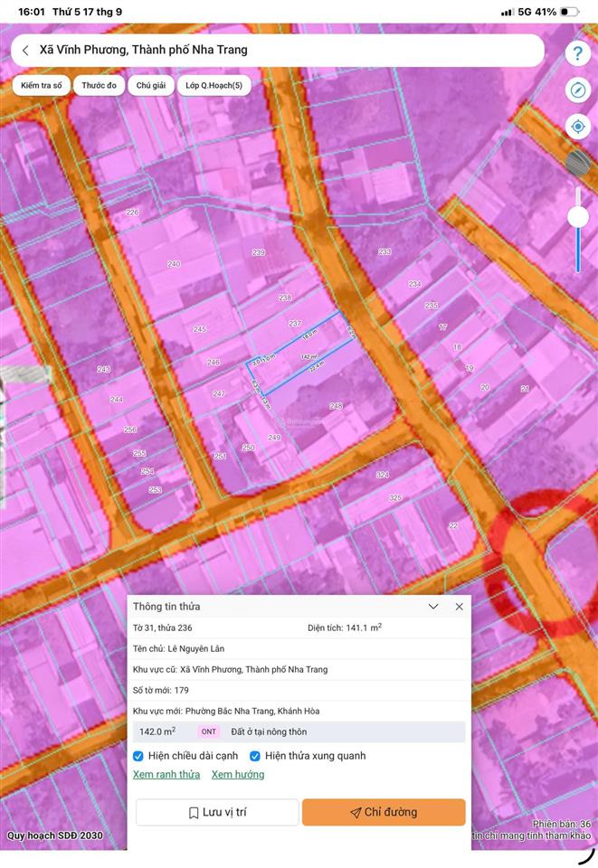Tap the cellular signal bars icon
This screenshot has width=598, height=868.
tap(507, 12)
